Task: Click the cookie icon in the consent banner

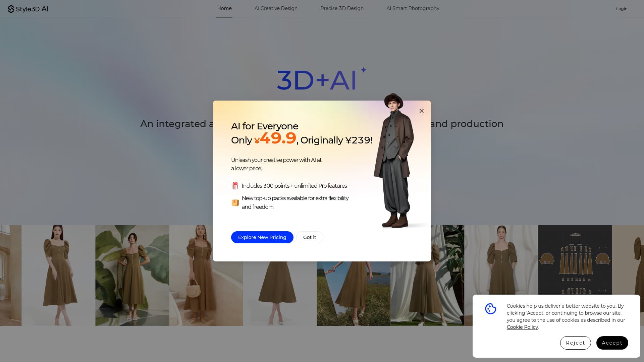Action: click(x=491, y=309)
